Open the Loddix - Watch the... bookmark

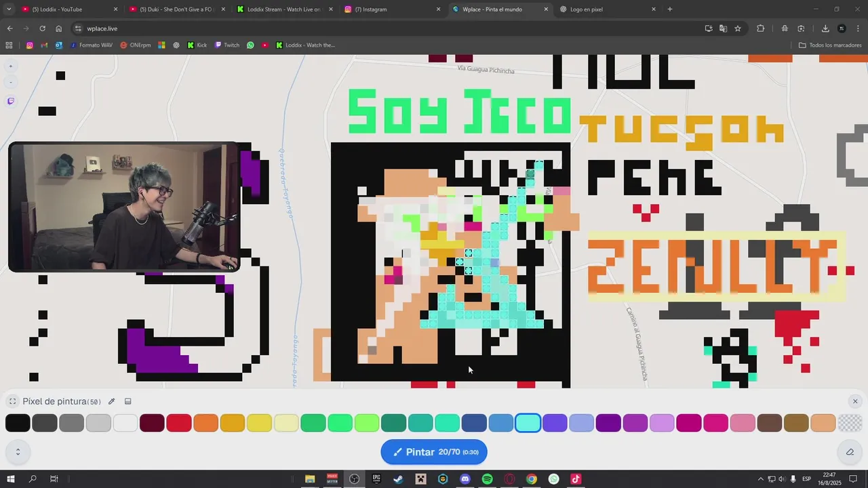305,45
